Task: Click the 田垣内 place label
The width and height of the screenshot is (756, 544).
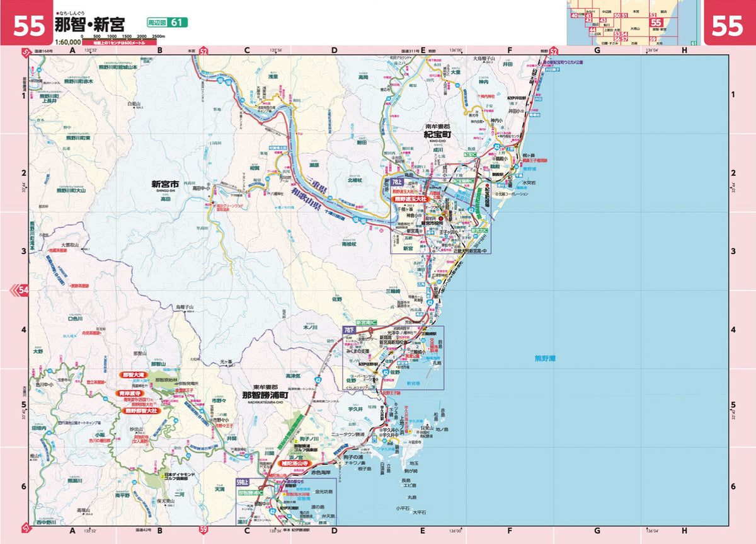Action: coord(39,428)
